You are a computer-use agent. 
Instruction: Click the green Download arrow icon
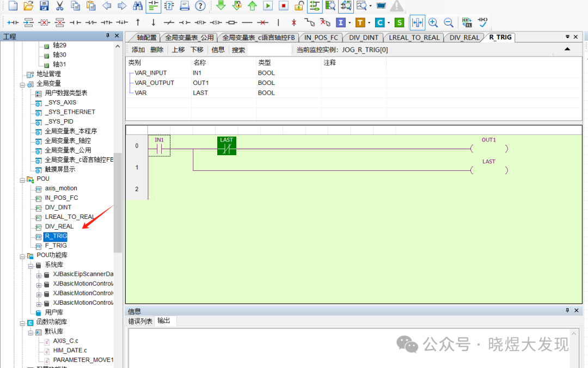pyautogui.click(x=221, y=5)
